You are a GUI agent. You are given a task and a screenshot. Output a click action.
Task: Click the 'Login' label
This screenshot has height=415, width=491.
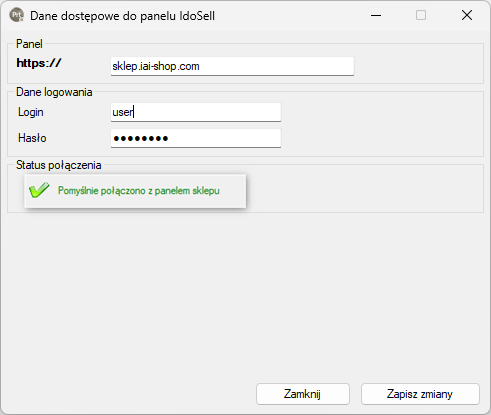pos(31,112)
